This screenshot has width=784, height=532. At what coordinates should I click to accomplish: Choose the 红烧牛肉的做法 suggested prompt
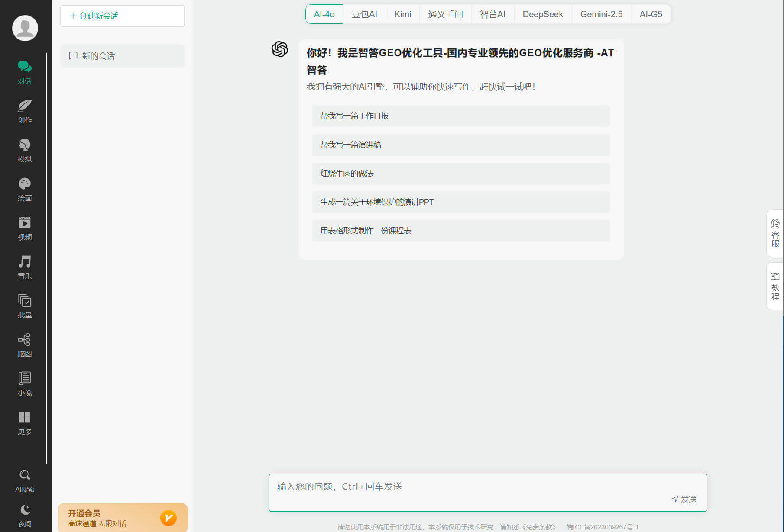pyautogui.click(x=460, y=174)
